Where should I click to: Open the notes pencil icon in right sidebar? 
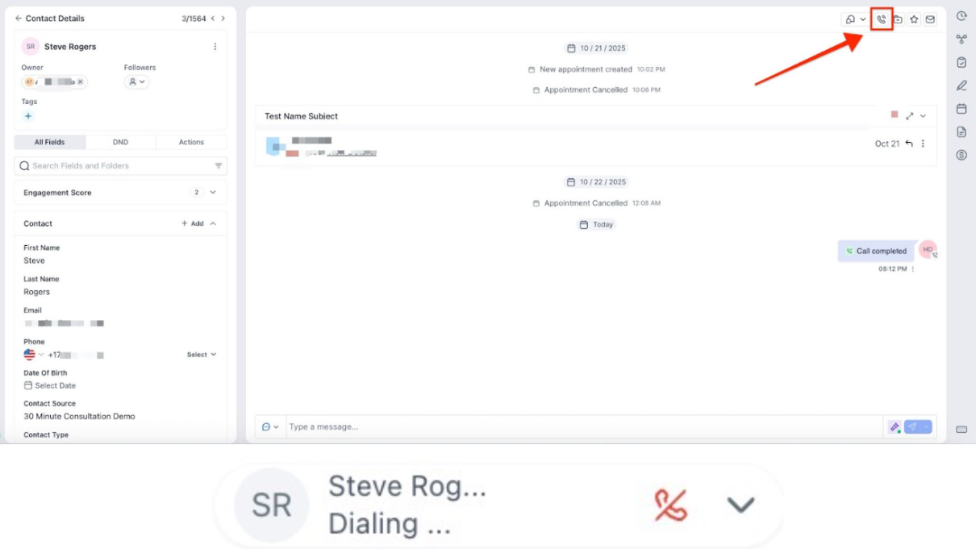[961, 85]
